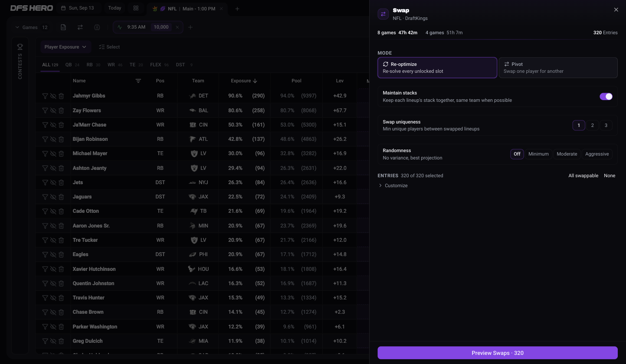Open the Contests trophy sidebar

[20, 47]
